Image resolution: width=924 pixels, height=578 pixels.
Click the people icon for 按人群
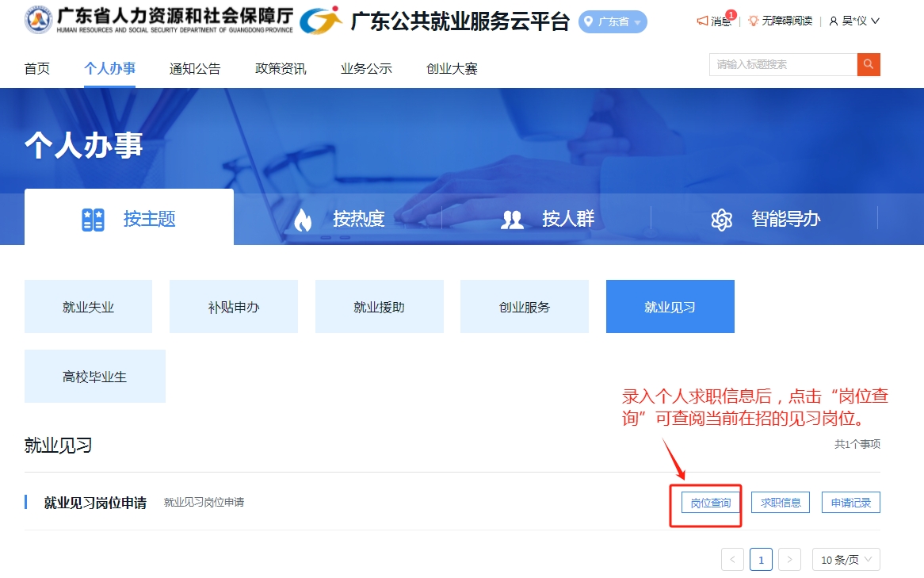pos(513,220)
